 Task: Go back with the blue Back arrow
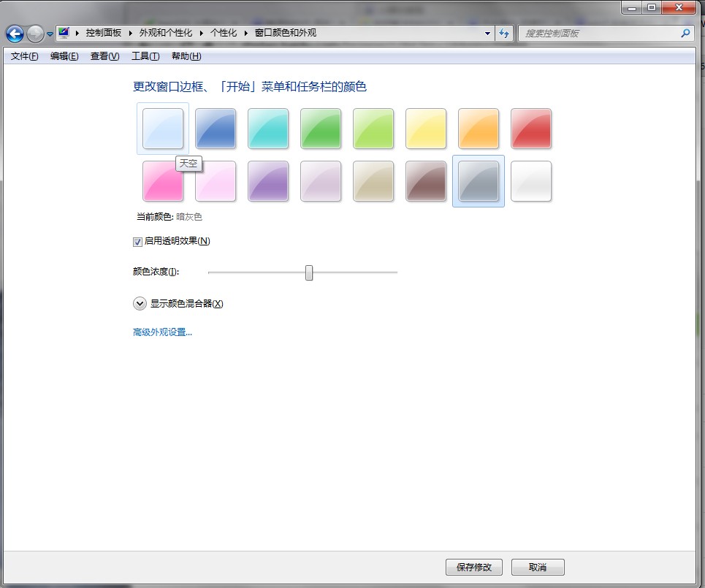pos(15,34)
